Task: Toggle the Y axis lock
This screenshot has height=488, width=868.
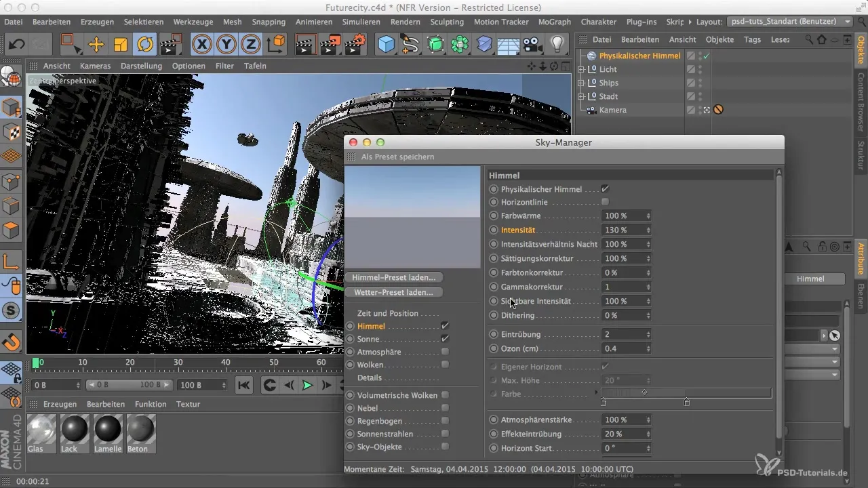Action: pos(226,45)
